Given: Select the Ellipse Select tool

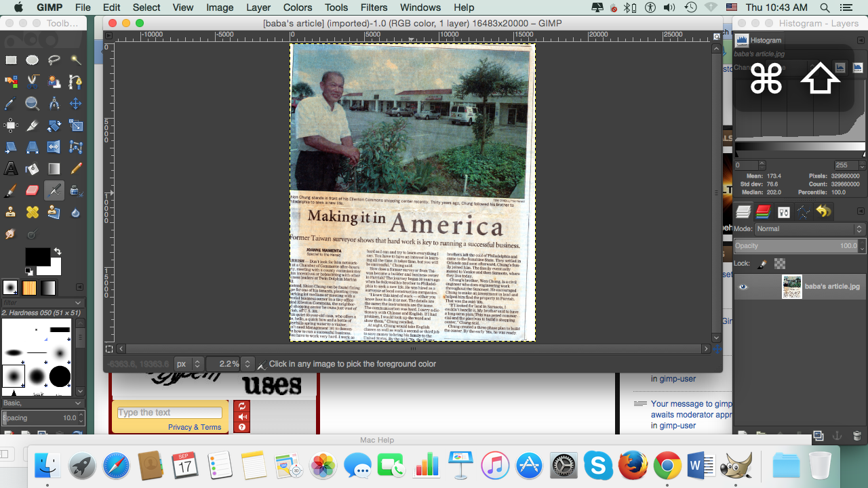Looking at the screenshot, I should [x=33, y=60].
